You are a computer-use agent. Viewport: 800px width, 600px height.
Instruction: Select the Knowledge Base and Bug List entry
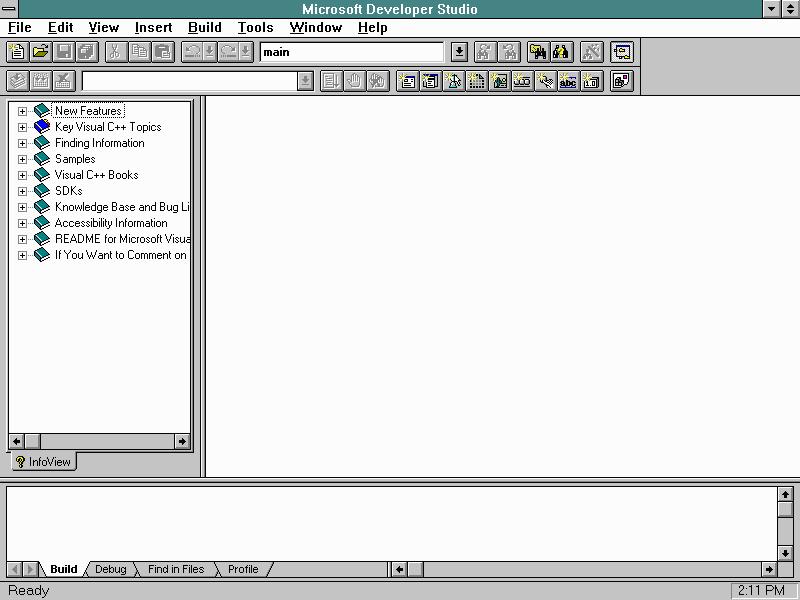click(x=105, y=207)
